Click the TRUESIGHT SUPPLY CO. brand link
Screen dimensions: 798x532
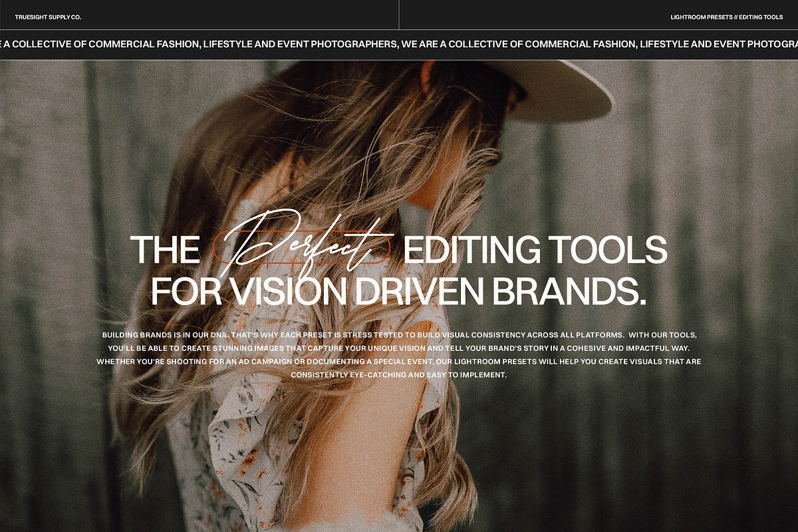pyautogui.click(x=48, y=17)
